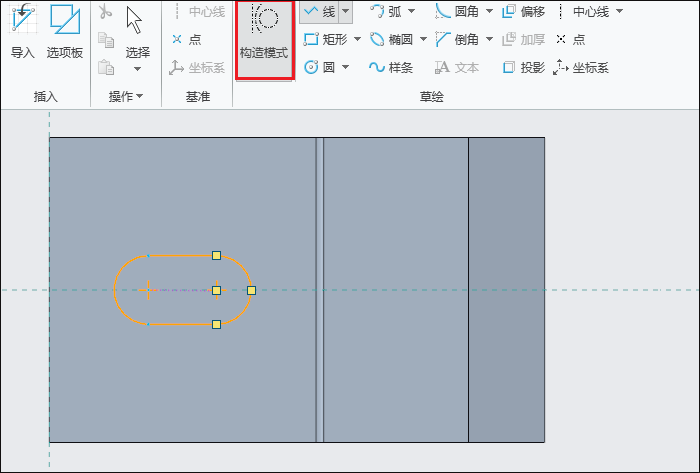Click the rightmost yellow handle on slot

coord(251,290)
